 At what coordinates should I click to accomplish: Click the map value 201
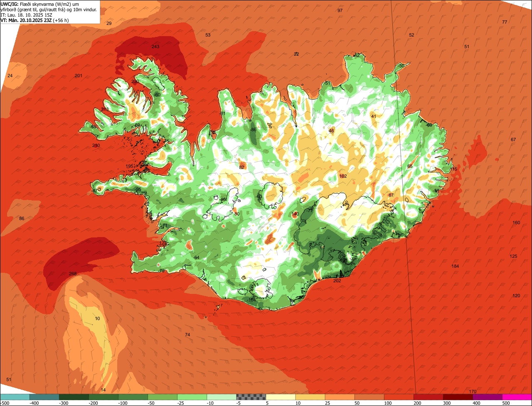coord(79,76)
